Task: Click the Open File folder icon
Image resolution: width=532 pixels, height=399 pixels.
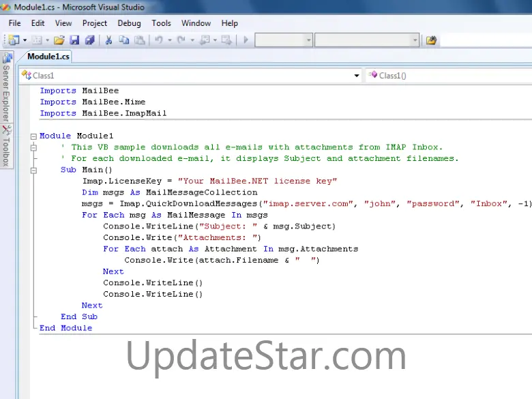Action: pyautogui.click(x=59, y=40)
